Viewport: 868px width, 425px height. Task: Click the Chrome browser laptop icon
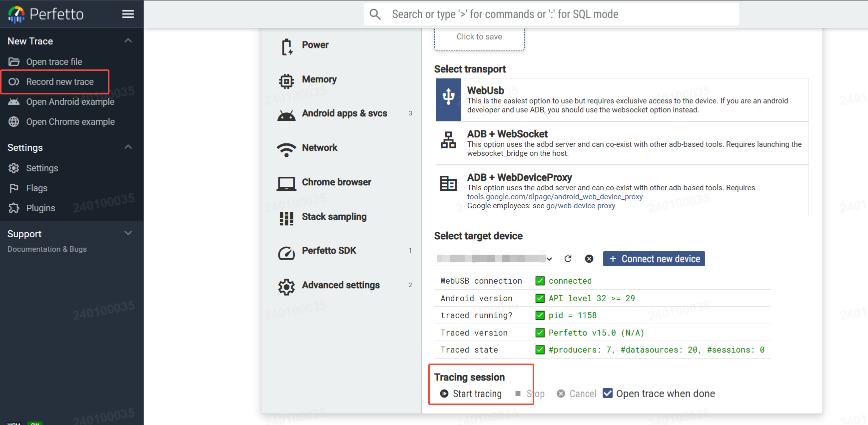286,184
